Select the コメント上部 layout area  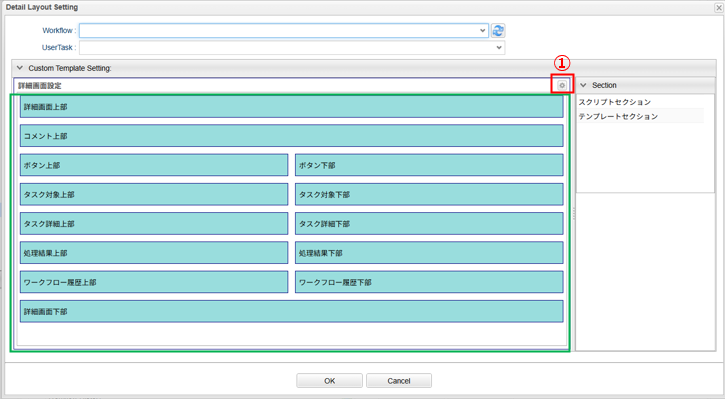click(x=292, y=136)
